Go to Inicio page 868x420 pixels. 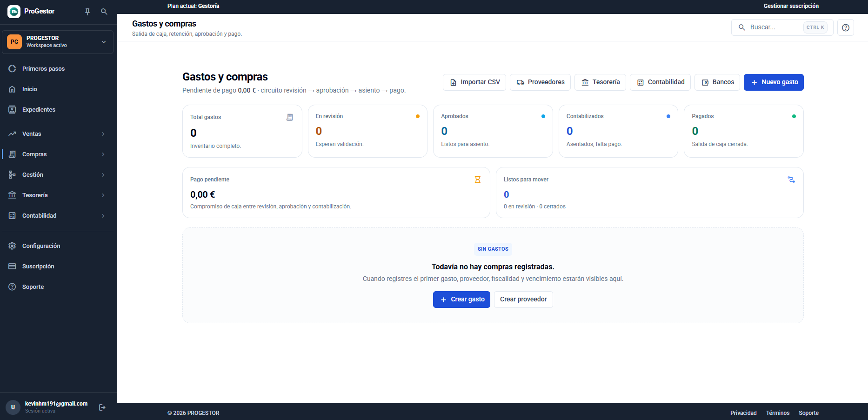point(58,89)
